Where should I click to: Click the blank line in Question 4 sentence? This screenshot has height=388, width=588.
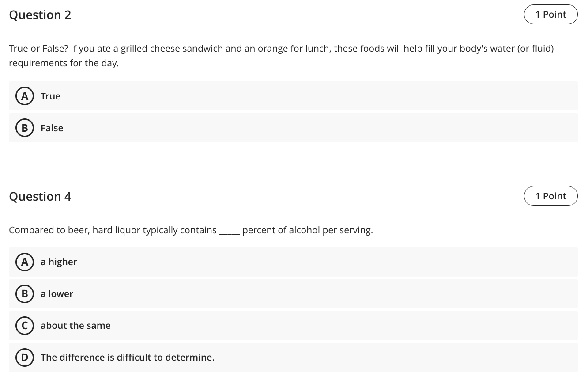[230, 234]
